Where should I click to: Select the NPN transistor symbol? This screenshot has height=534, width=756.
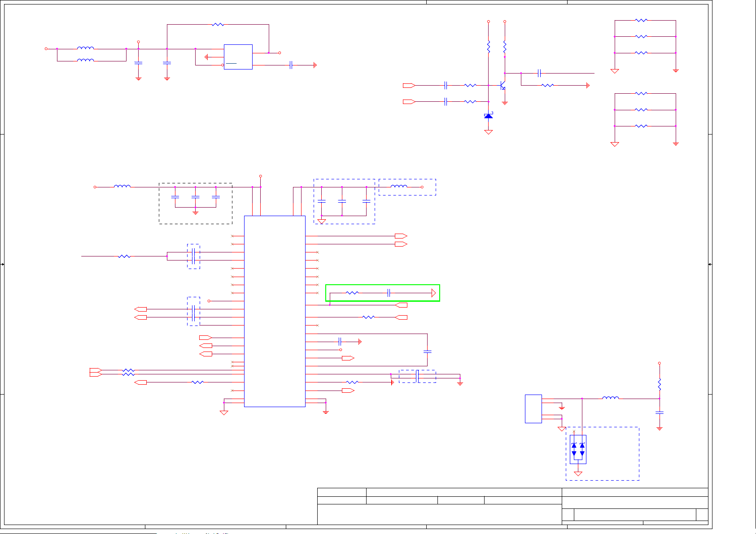pos(503,85)
